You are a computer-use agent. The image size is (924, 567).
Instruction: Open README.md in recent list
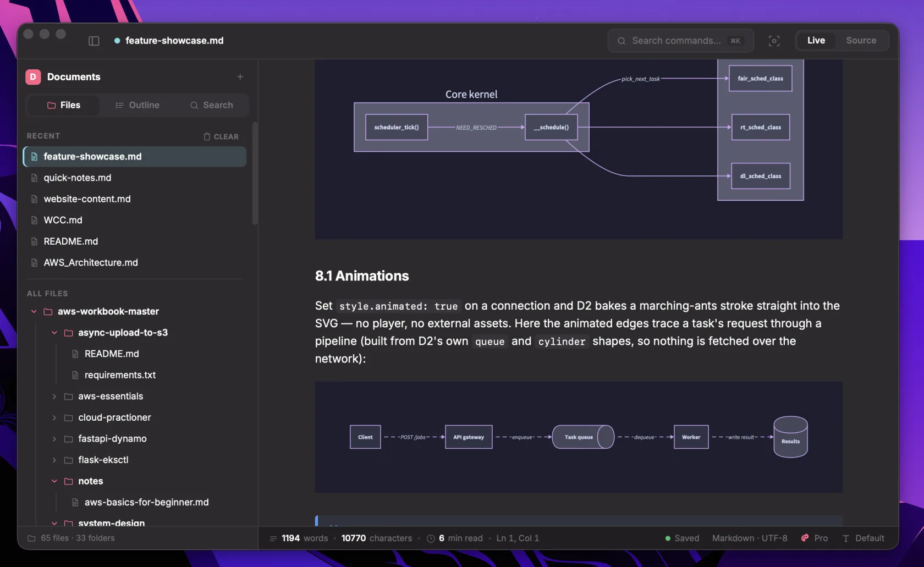(x=135, y=241)
